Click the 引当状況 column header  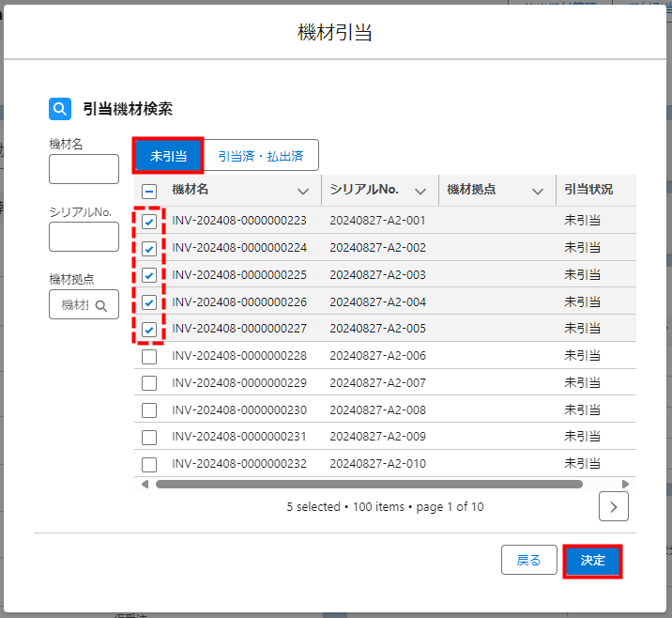tap(588, 190)
